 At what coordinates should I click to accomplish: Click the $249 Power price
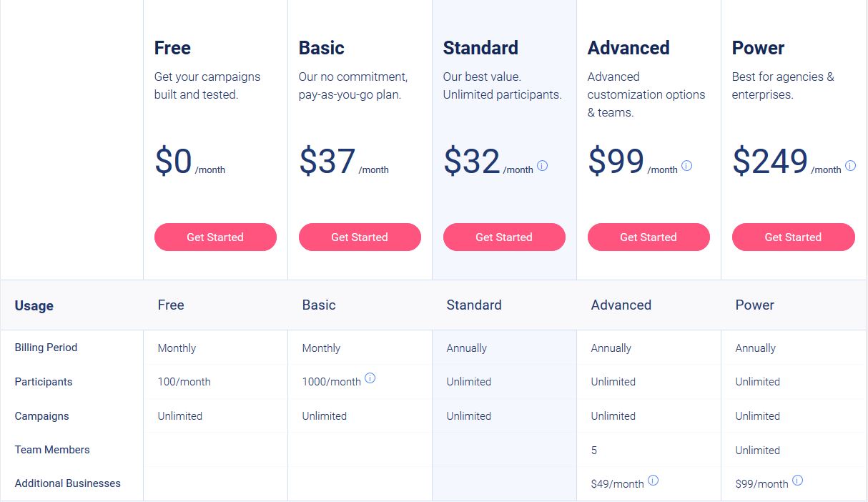[770, 162]
